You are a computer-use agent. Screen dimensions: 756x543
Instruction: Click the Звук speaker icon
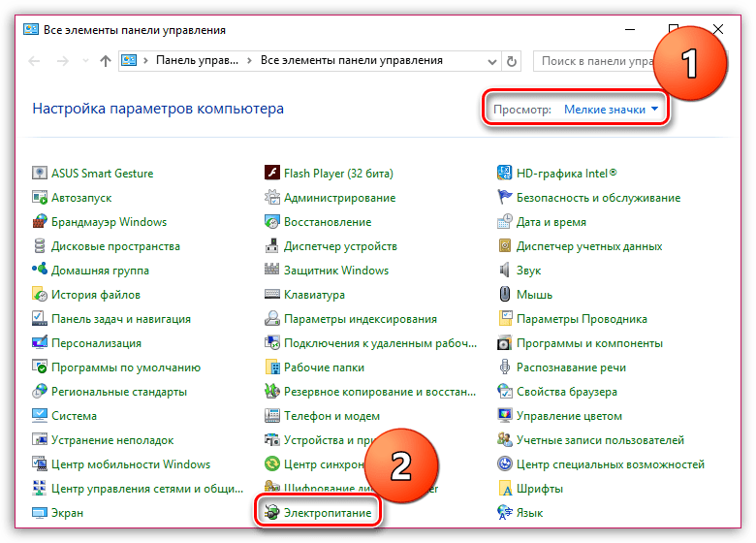(504, 270)
